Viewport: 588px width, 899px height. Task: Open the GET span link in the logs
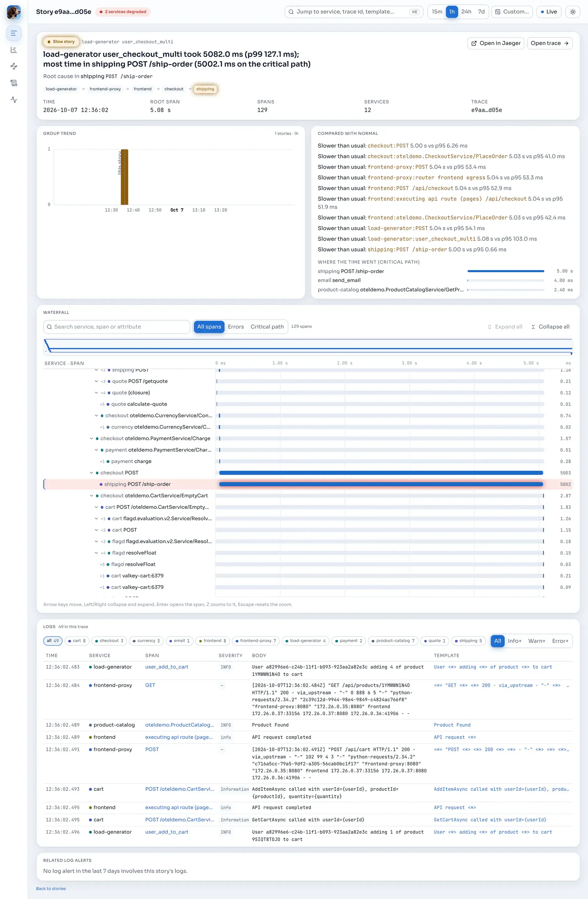click(x=150, y=685)
